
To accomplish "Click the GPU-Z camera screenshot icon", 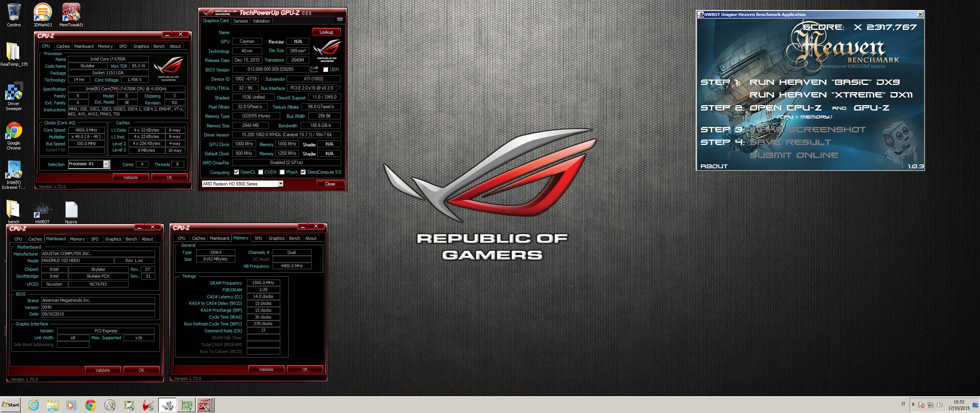I will pos(340,20).
